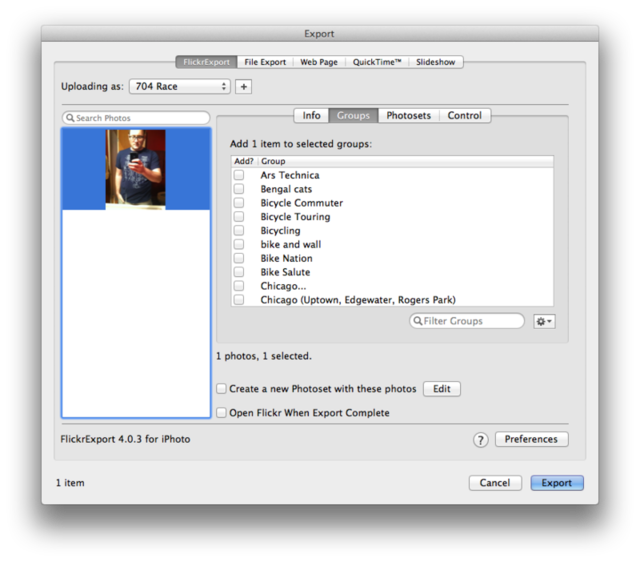The height and width of the screenshot is (562, 640).
Task: Select the Bengal cats group name
Action: click(286, 189)
